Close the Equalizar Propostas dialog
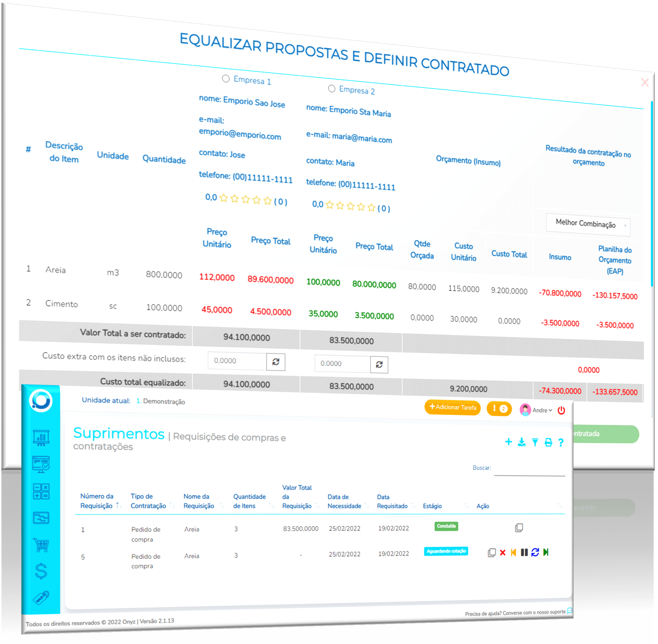 645,82
